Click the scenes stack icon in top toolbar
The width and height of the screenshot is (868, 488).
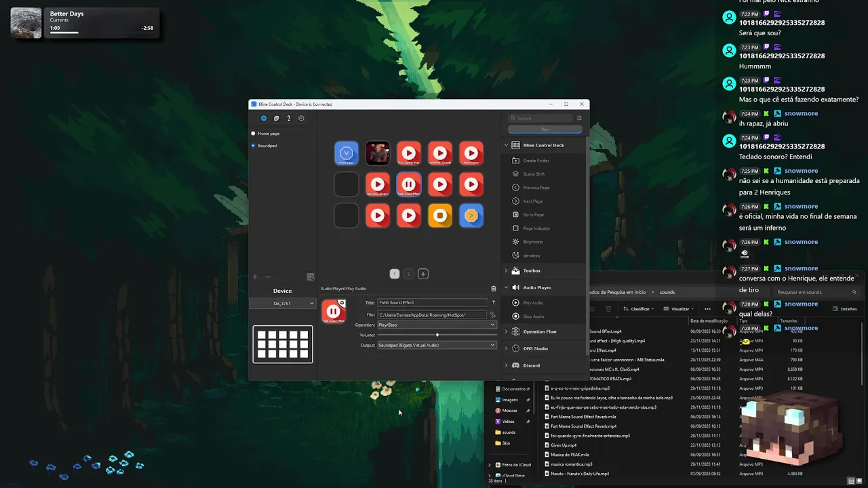[276, 118]
